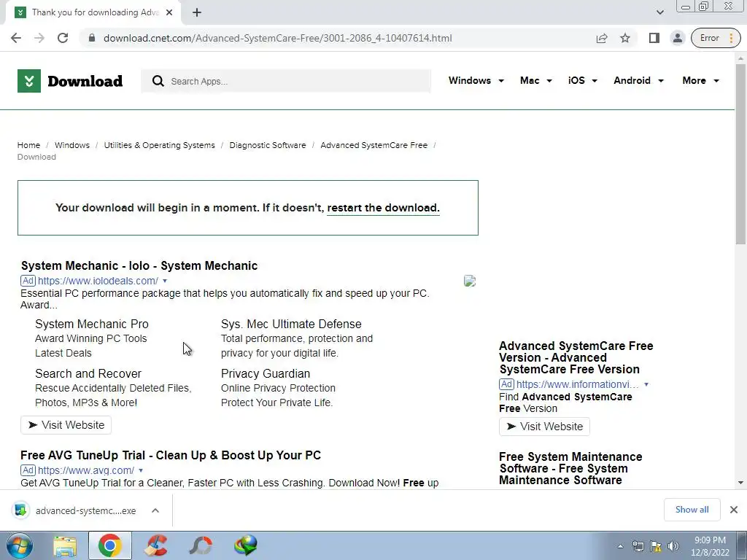
Task: Go to Home breadcrumb
Action: click(28, 145)
